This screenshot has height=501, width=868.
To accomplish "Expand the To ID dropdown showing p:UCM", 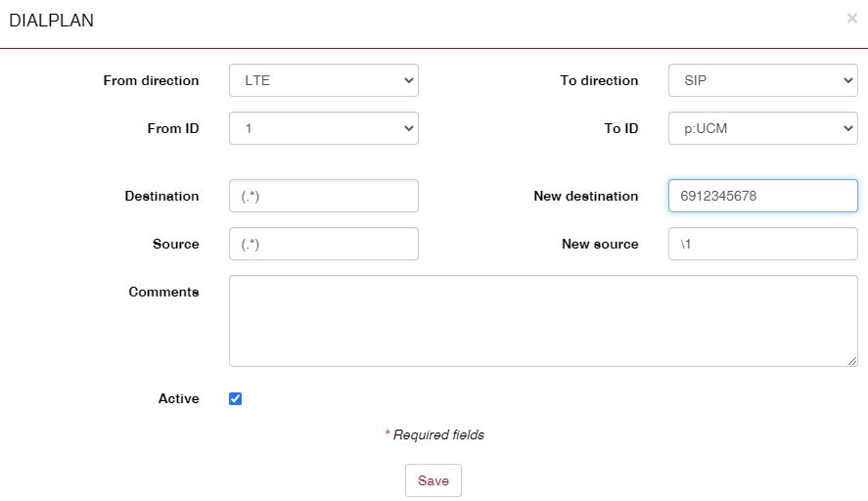I will (762, 128).
